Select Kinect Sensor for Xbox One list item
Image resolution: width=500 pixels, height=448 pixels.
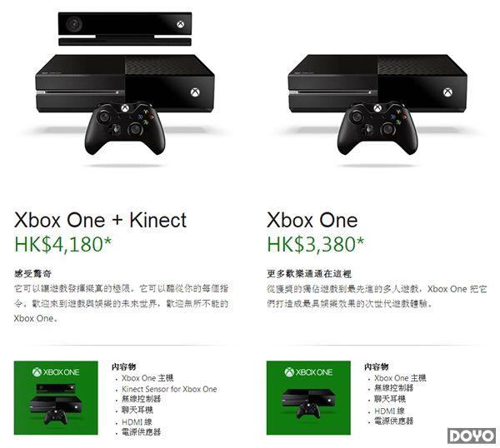(169, 389)
